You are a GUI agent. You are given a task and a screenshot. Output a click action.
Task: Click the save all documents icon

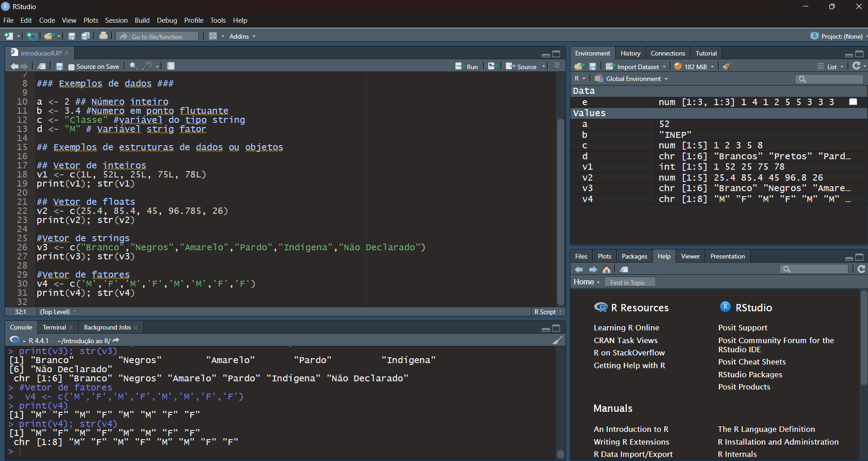click(x=86, y=36)
